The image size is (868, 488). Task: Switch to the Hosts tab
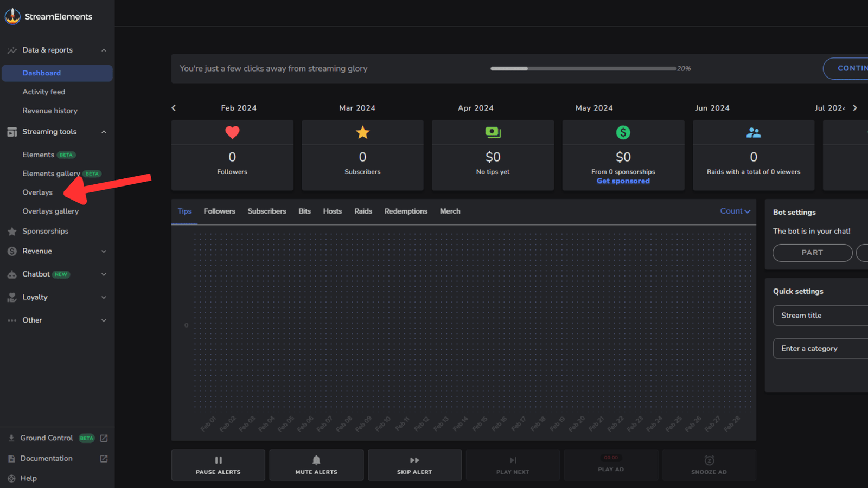[x=333, y=211]
